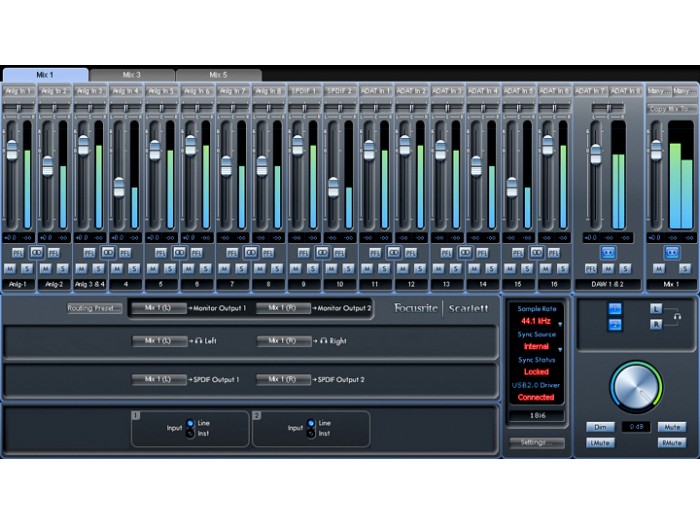Viewport: 700px width, 525px height.
Task: Select Inst for Input 2
Action: tap(311, 433)
